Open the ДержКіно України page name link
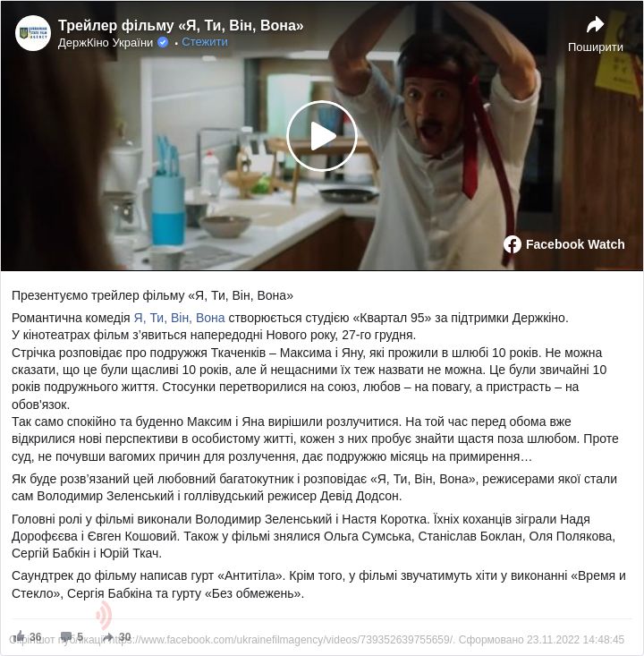The width and height of the screenshot is (644, 656). 106,43
